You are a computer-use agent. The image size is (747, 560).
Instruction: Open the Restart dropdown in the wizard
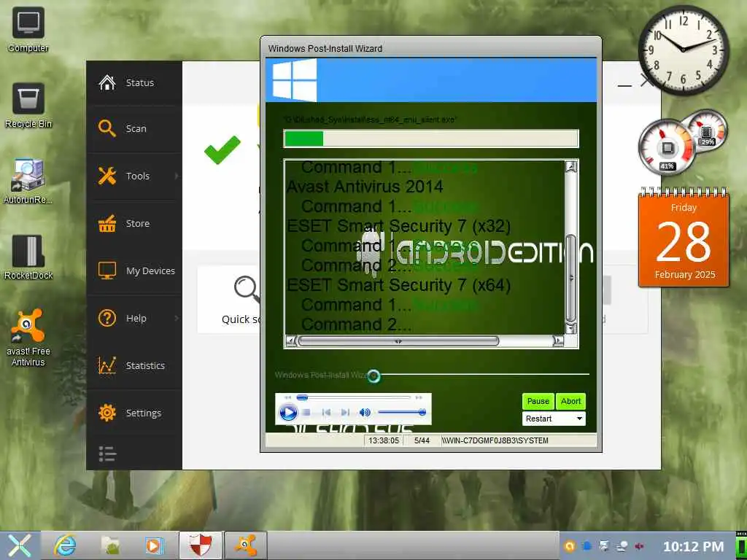(554, 419)
